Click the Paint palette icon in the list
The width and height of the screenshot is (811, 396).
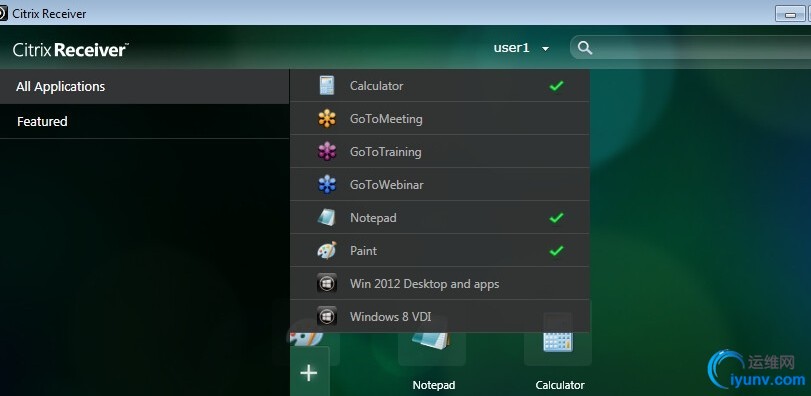[x=327, y=251]
